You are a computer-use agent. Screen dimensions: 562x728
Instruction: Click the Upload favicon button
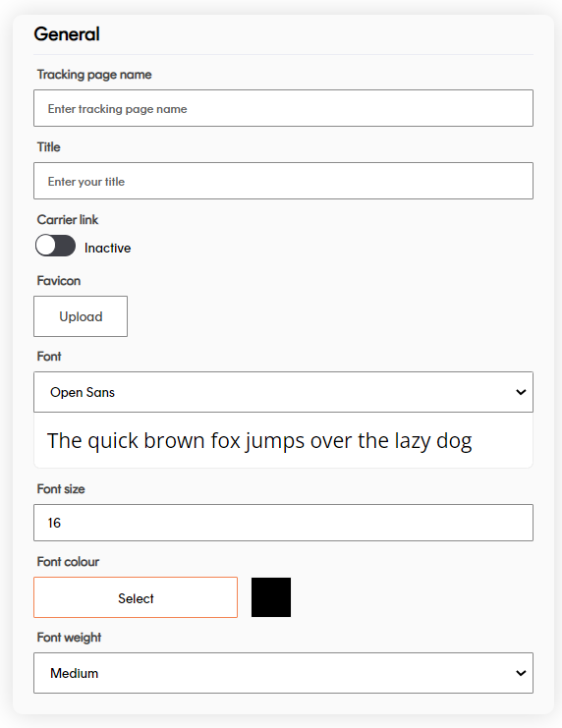click(81, 316)
